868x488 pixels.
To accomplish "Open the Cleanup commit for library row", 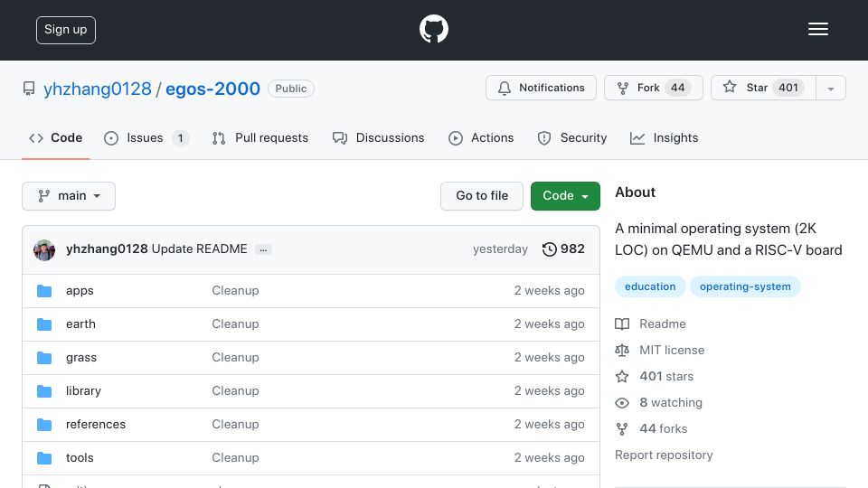I will point(235,390).
